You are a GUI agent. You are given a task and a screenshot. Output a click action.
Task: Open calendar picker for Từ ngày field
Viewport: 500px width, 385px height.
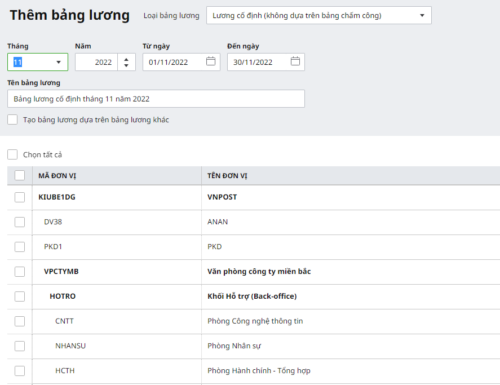point(211,61)
